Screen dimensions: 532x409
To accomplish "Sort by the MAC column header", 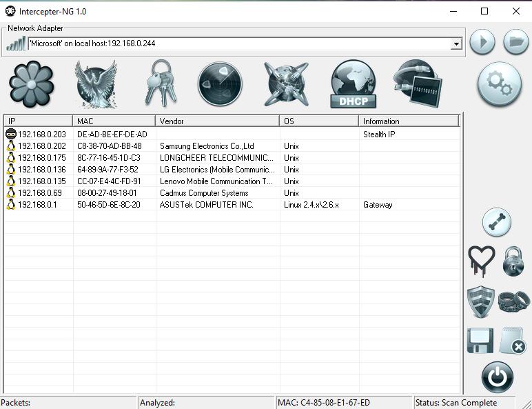I will 114,121.
